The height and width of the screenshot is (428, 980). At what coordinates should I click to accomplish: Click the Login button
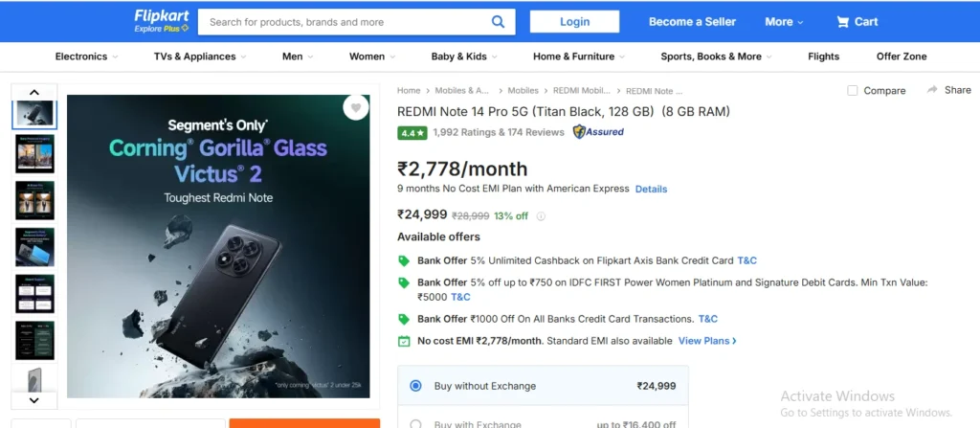coord(574,22)
